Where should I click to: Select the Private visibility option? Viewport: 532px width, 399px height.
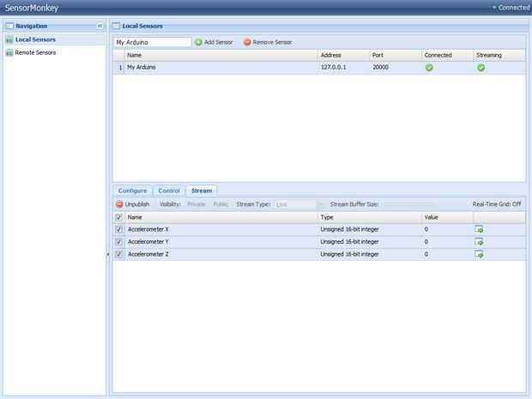196,204
